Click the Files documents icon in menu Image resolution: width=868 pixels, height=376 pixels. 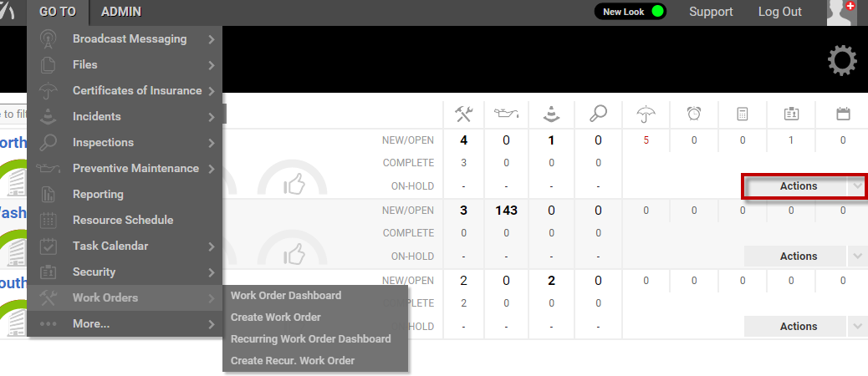[x=49, y=64]
